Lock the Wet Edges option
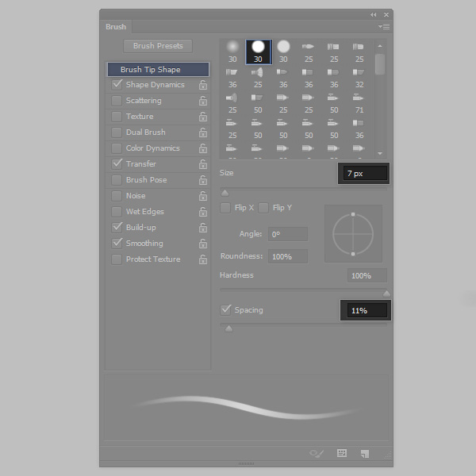Screen dimensions: 476x476 203,212
